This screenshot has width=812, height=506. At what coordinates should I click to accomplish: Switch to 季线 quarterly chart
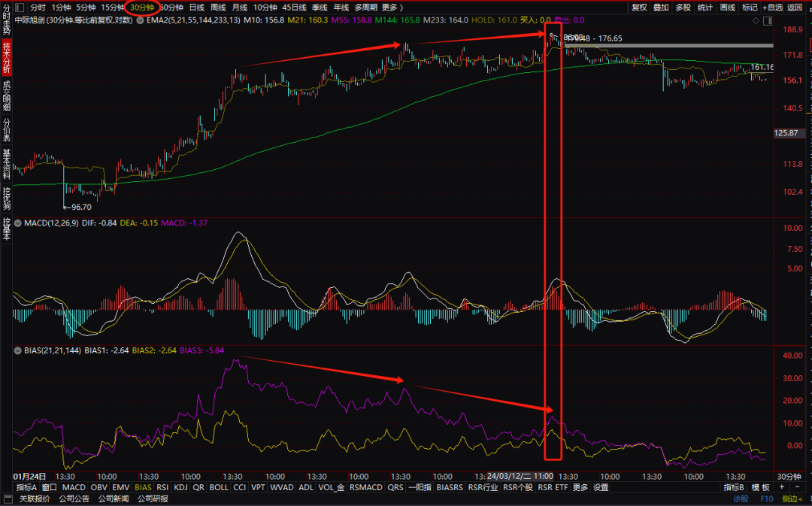pyautogui.click(x=320, y=8)
